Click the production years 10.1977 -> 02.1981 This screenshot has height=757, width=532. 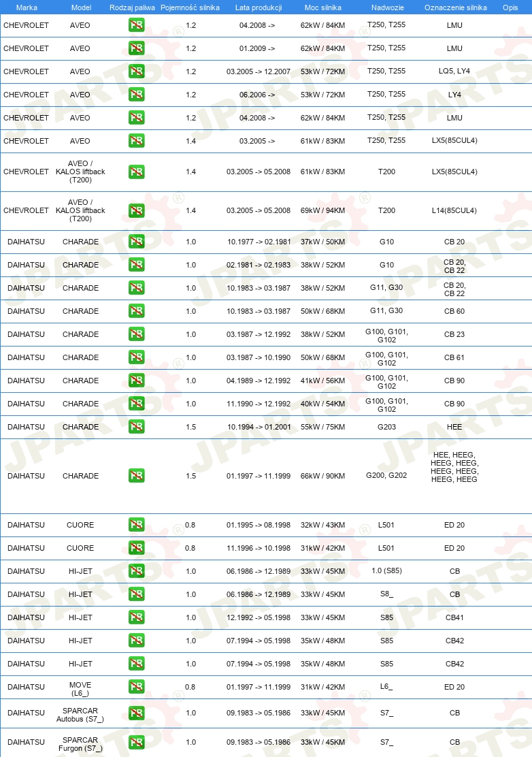click(x=259, y=242)
